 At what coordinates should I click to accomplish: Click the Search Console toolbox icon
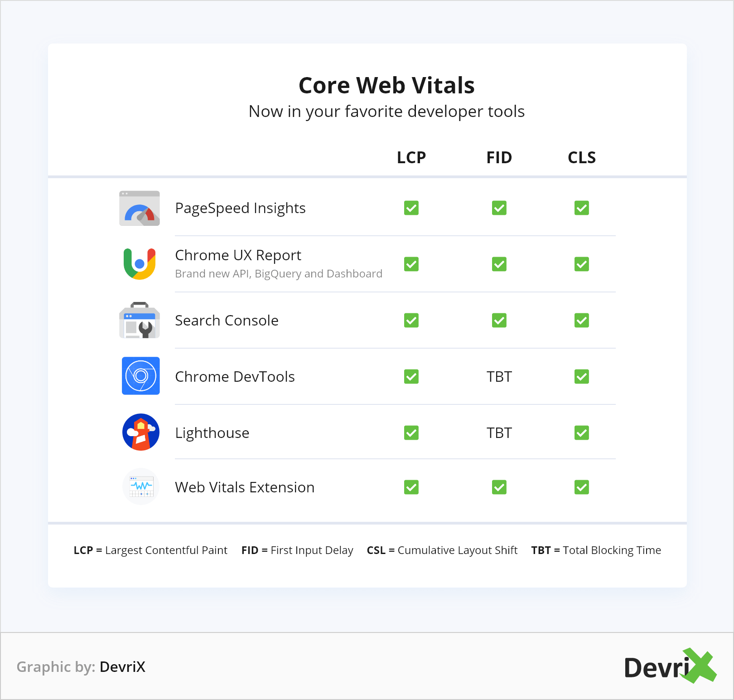click(140, 320)
